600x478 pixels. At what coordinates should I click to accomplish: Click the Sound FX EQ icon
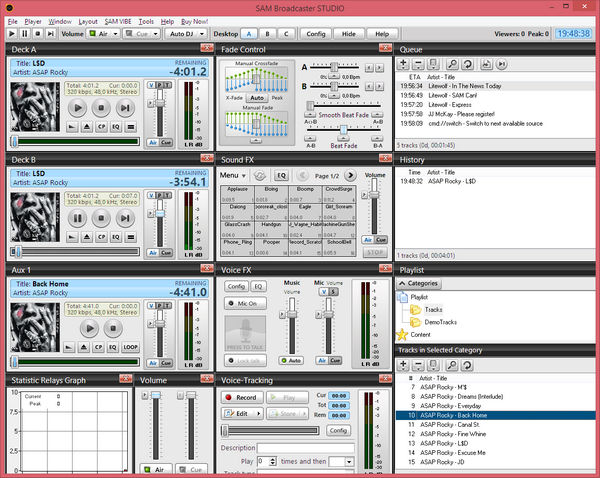282,176
